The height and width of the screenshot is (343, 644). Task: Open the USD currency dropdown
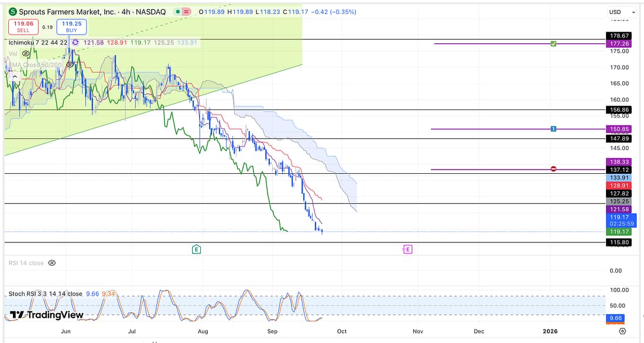622,12
